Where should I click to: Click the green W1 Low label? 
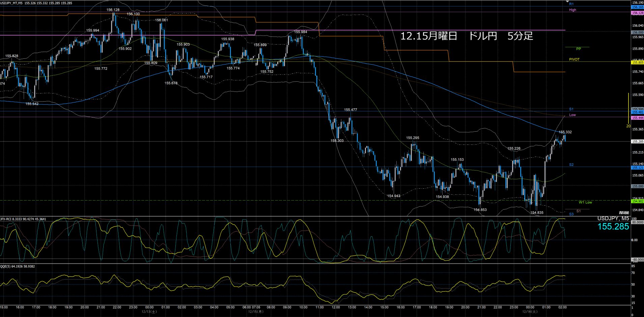(585, 202)
